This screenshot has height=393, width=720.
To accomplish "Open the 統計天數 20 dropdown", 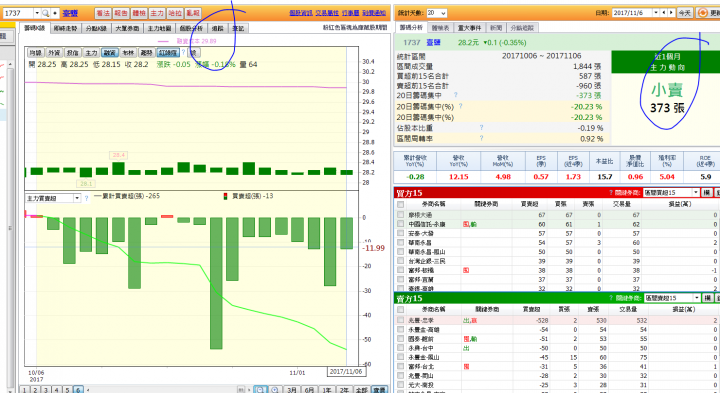I will (x=436, y=13).
